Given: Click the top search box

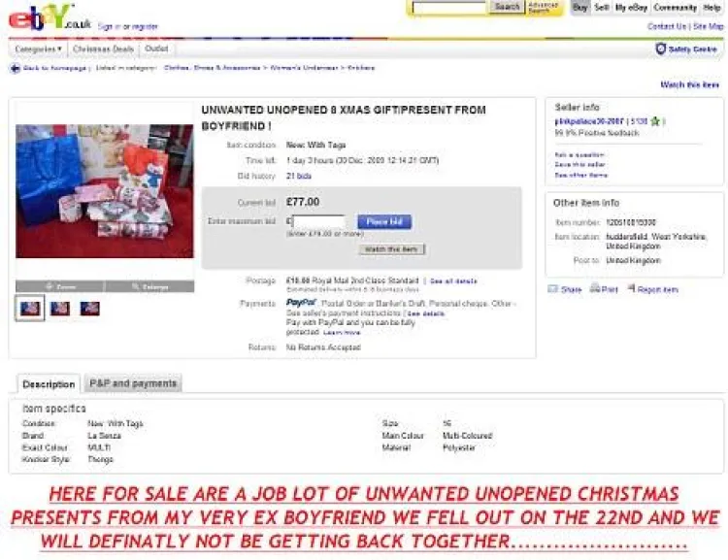Looking at the screenshot, I should pyautogui.click(x=449, y=8).
